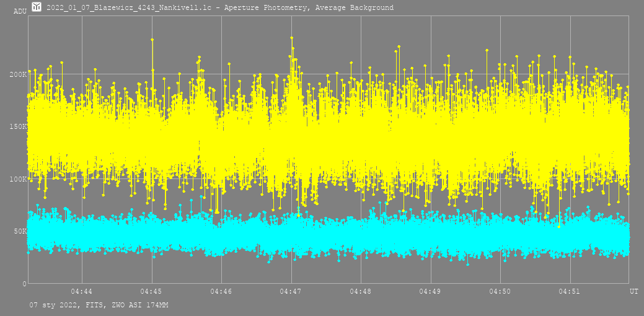Image resolution: width=644 pixels, height=316 pixels.
Task: Click the yellow peak near 04:47
Action: pyautogui.click(x=291, y=38)
